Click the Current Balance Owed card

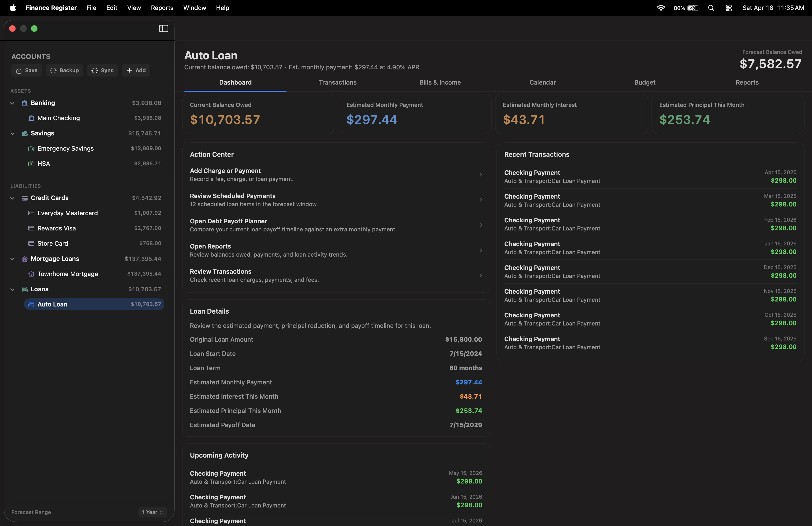(259, 114)
